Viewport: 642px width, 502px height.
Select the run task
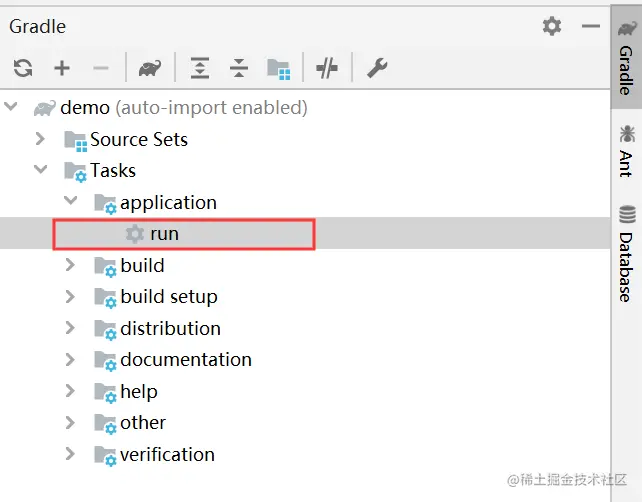click(x=305, y=234)
